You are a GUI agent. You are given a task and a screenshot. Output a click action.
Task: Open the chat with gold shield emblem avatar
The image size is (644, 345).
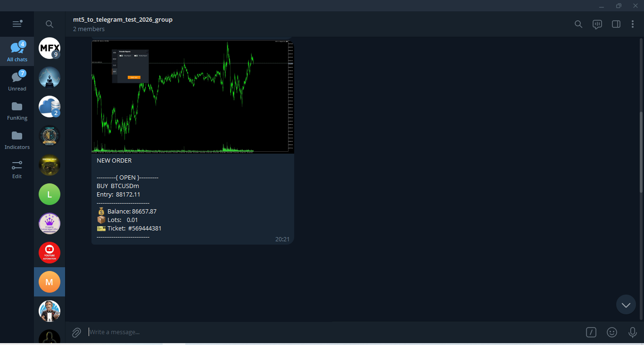pyautogui.click(x=50, y=136)
